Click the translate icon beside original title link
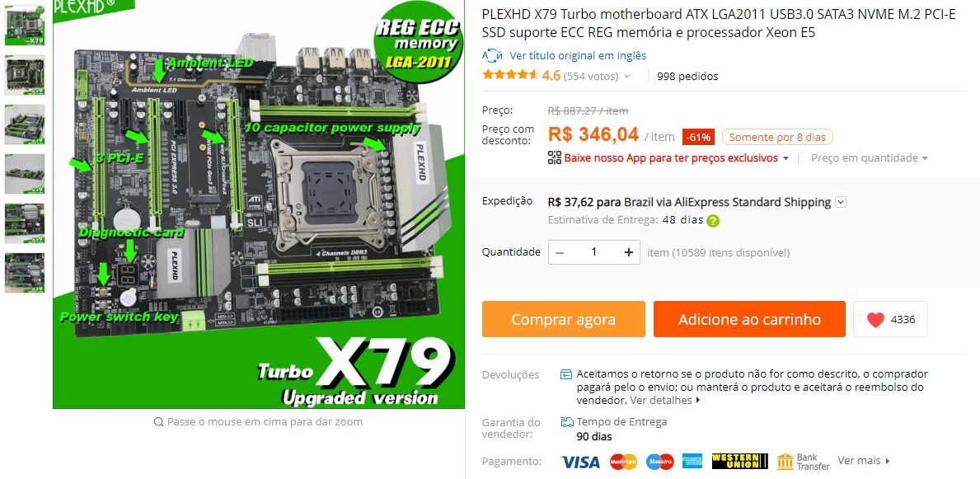Screen dimensions: 980x479 click(x=493, y=56)
